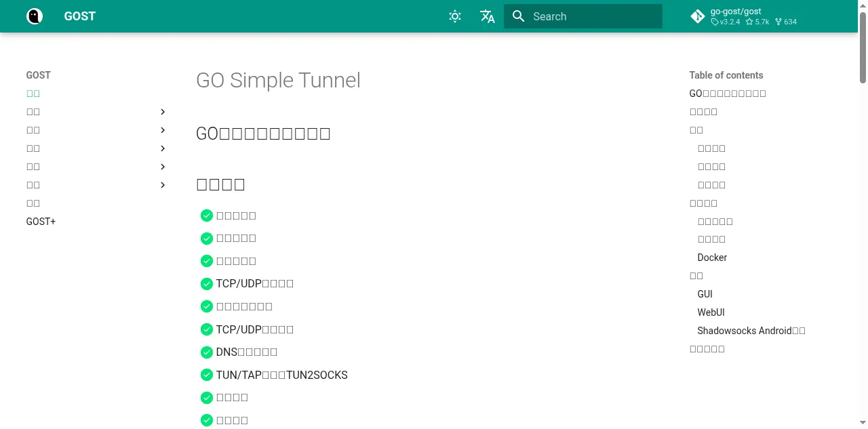
Task: Click the check icon beside TUN/TAP item
Action: pyautogui.click(x=207, y=375)
